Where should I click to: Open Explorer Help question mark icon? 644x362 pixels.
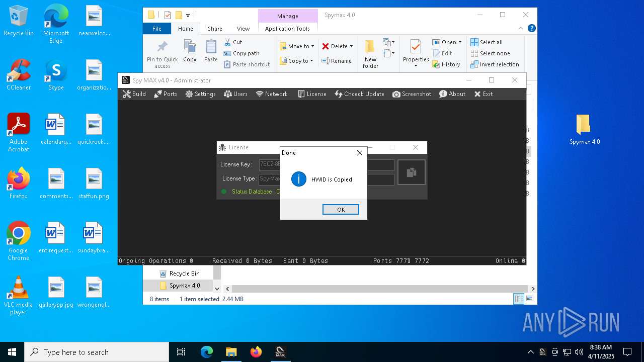(x=531, y=29)
